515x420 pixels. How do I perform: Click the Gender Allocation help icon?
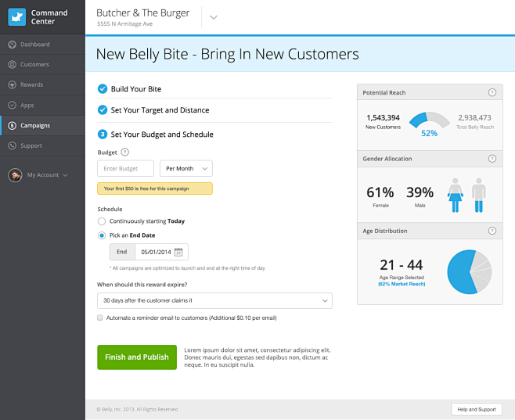pos(492,159)
